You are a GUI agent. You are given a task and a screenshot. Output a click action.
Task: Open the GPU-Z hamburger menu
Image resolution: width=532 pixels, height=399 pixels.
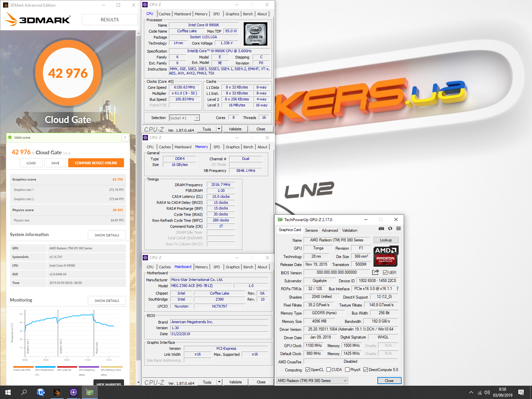click(398, 228)
